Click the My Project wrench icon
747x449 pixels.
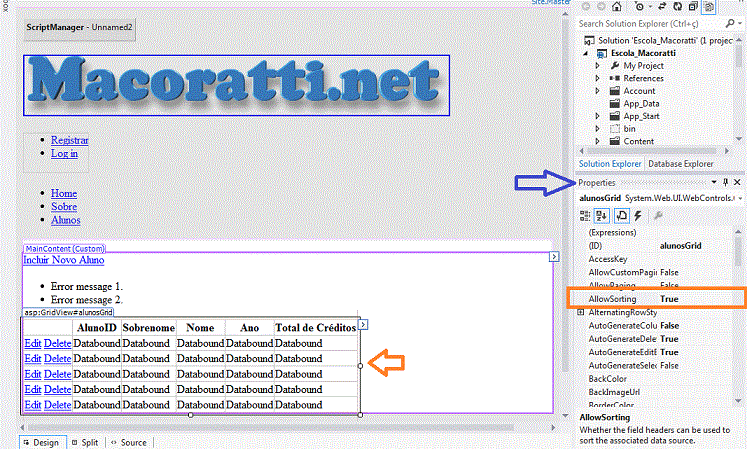pyautogui.click(x=615, y=65)
